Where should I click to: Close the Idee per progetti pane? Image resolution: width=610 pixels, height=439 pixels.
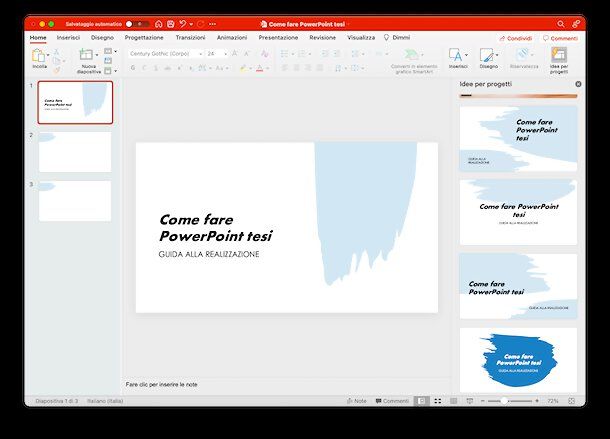[578, 84]
